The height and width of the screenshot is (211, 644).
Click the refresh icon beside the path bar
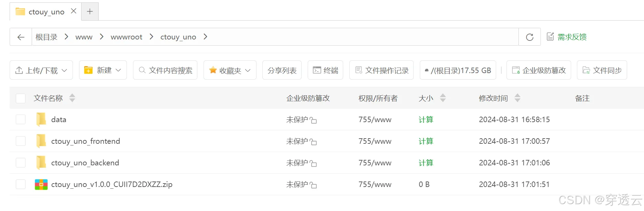pos(530,37)
